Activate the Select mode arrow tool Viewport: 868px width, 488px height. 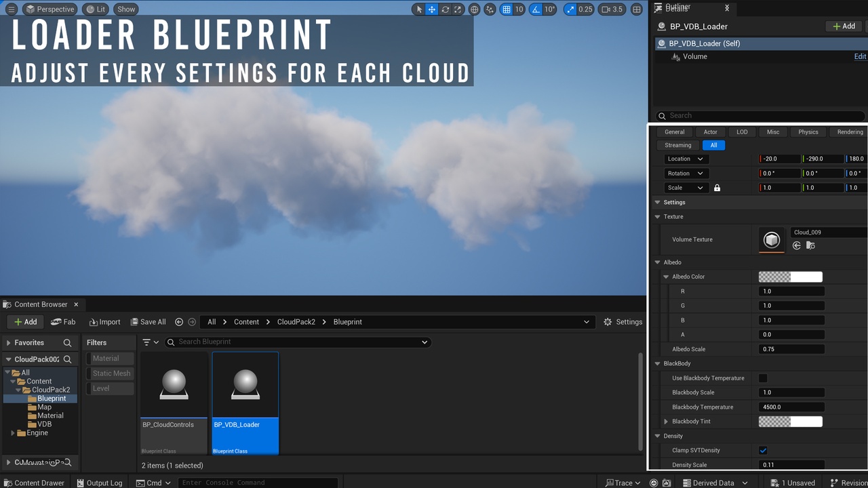point(419,9)
